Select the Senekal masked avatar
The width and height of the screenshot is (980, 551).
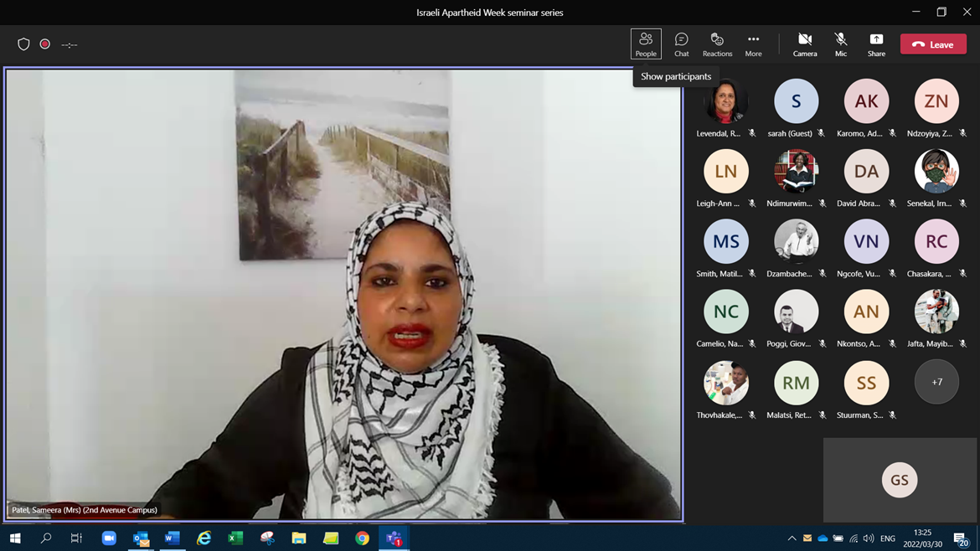point(936,171)
